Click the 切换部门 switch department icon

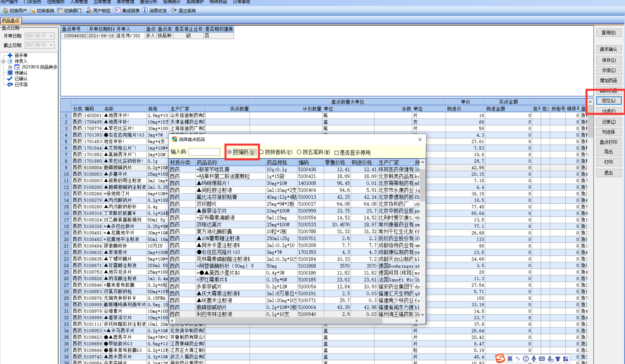pyautogui.click(x=60, y=11)
